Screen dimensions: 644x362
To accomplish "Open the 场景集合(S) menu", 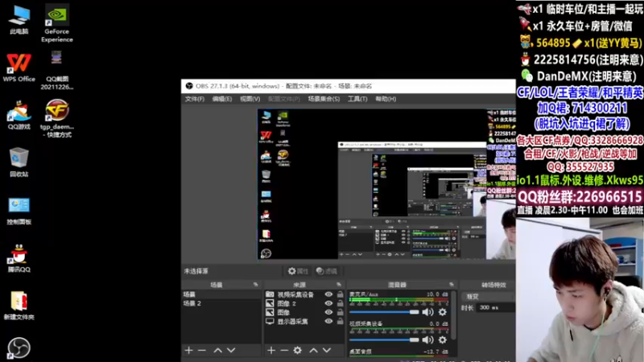I will pos(324,99).
